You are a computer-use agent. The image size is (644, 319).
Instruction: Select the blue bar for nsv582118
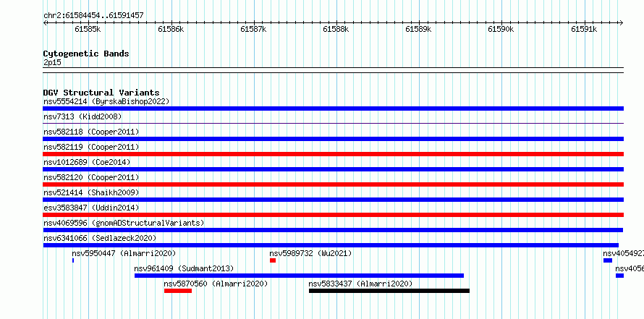pos(333,139)
